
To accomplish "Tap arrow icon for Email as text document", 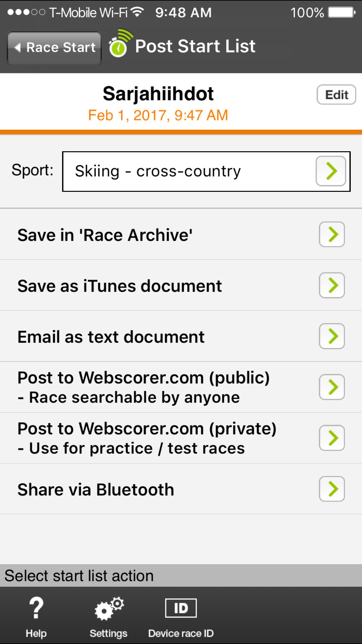I will tap(332, 336).
